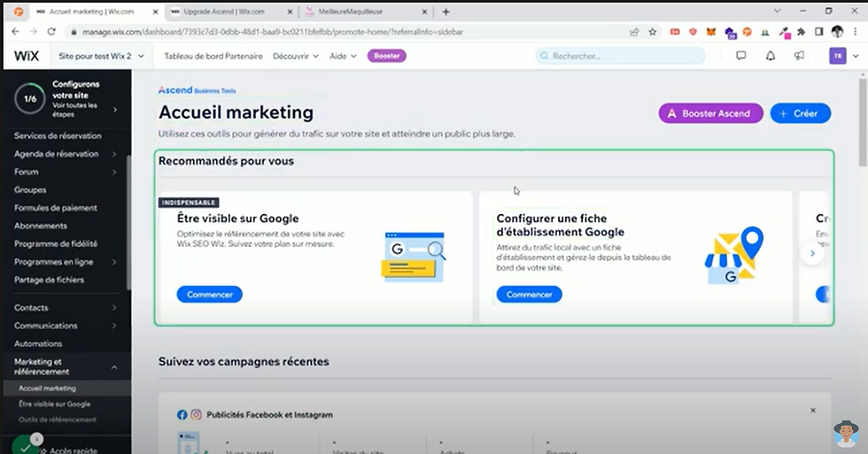The image size is (868, 454).
Task: Click the Ascend Business Tools logo link
Action: [x=197, y=90]
